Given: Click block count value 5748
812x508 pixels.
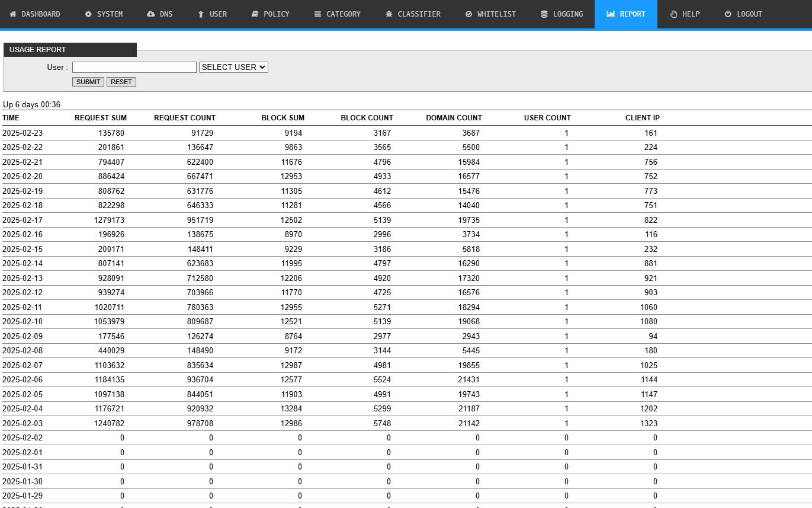Looking at the screenshot, I should 383,424.
